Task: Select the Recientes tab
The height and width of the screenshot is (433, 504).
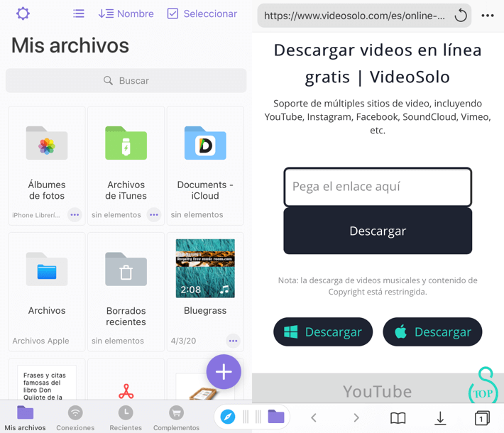Action: pyautogui.click(x=126, y=417)
